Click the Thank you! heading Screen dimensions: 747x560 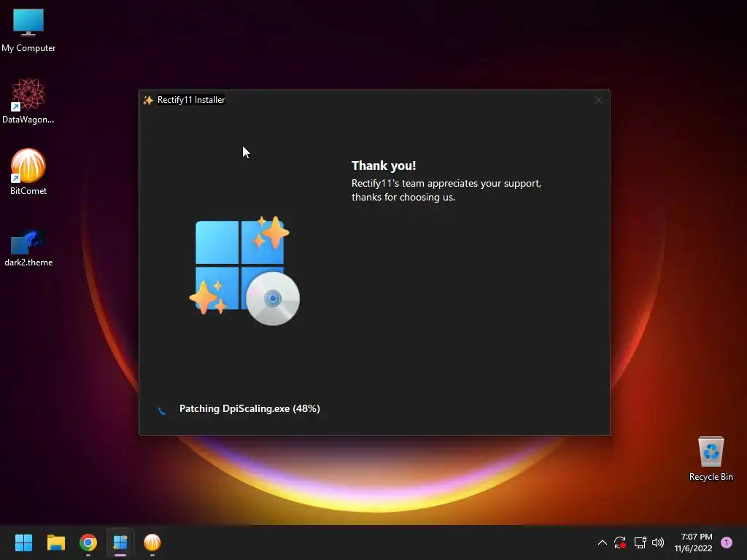[x=384, y=166]
